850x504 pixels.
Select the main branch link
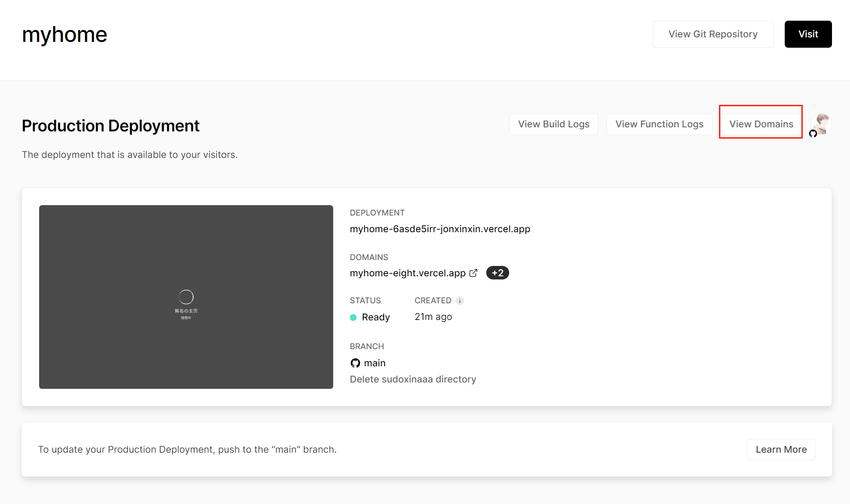(x=375, y=363)
